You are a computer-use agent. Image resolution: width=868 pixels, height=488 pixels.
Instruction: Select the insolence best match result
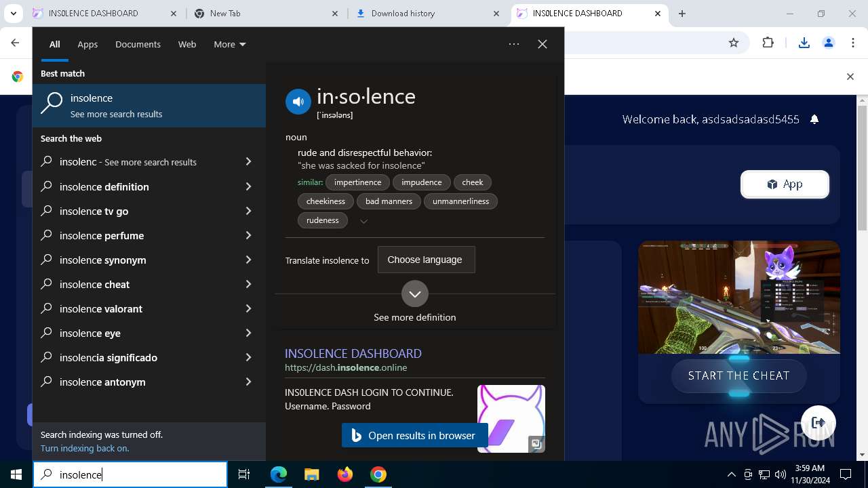149,106
